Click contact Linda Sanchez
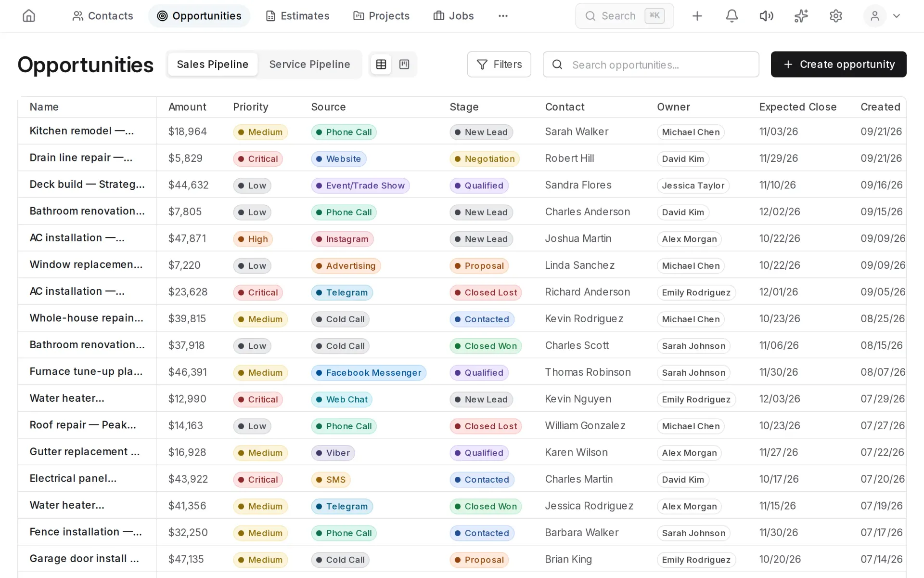 pos(579,265)
